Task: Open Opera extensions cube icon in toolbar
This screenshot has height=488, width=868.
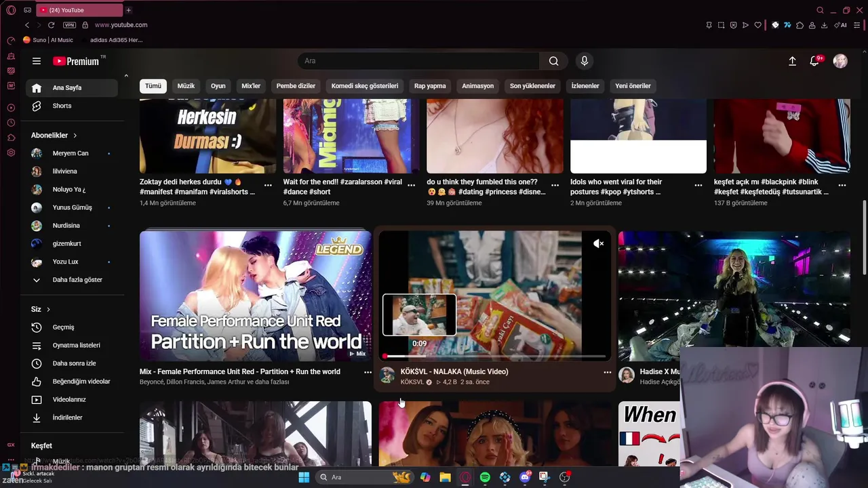Action: tap(800, 25)
